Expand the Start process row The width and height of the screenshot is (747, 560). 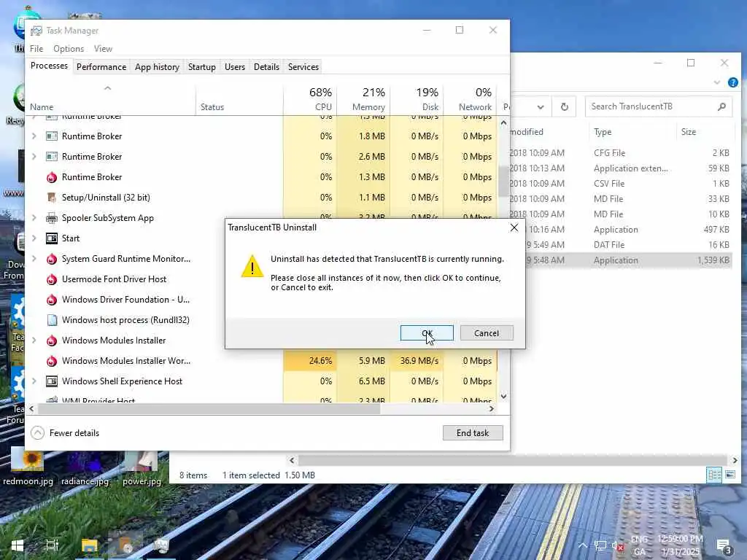click(34, 238)
